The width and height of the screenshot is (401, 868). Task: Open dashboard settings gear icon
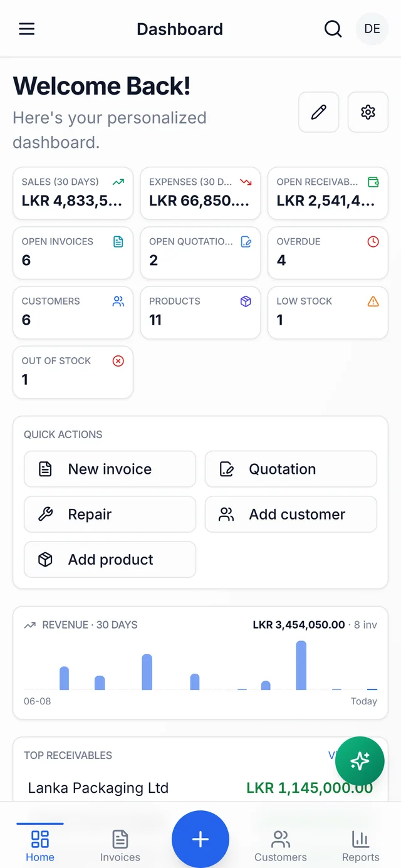point(368,112)
